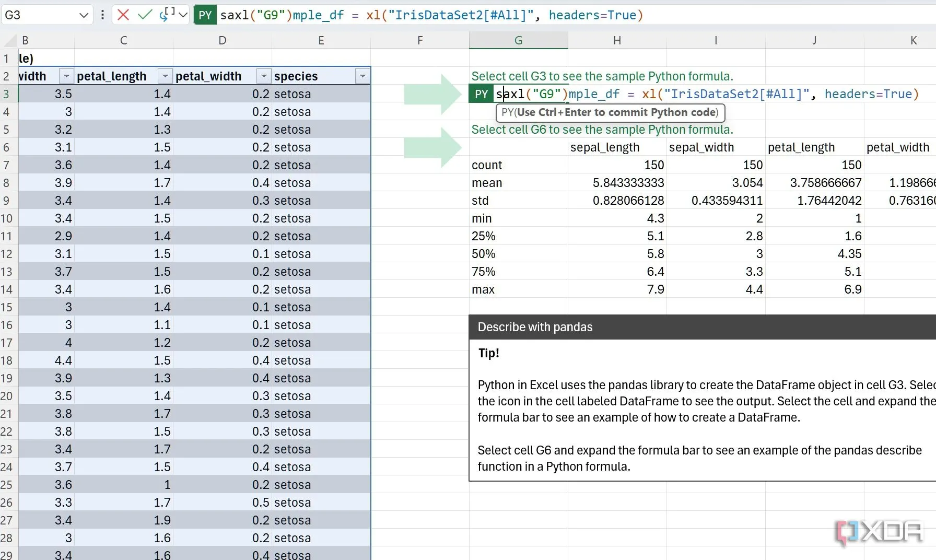
Task: Click petal_length value 1 in row 25
Action: (124, 485)
